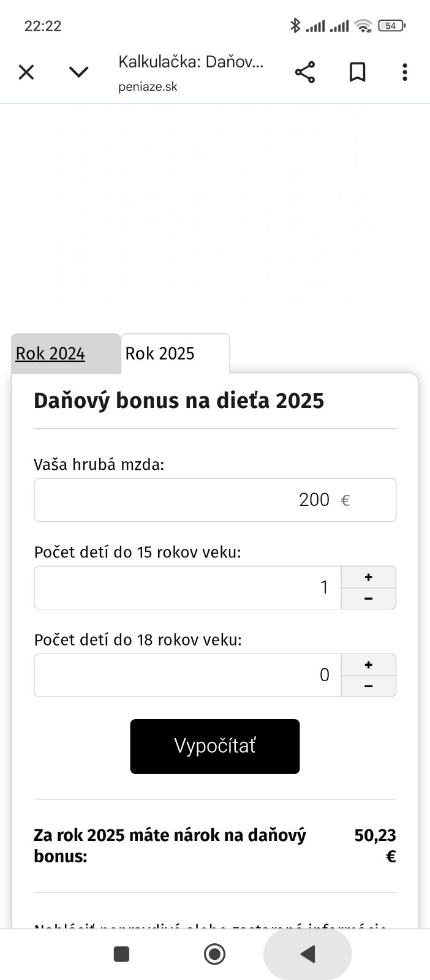Tap the battery indicator in status bar
This screenshot has height=980, width=430.
(391, 26)
